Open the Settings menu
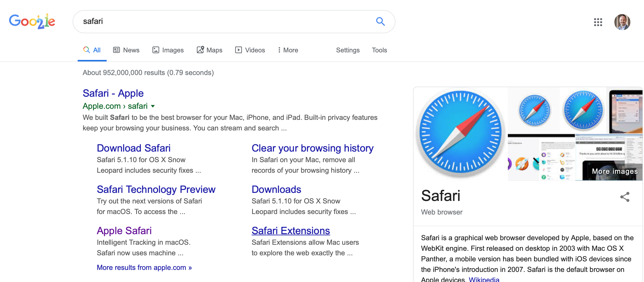644x282 pixels. (x=348, y=50)
